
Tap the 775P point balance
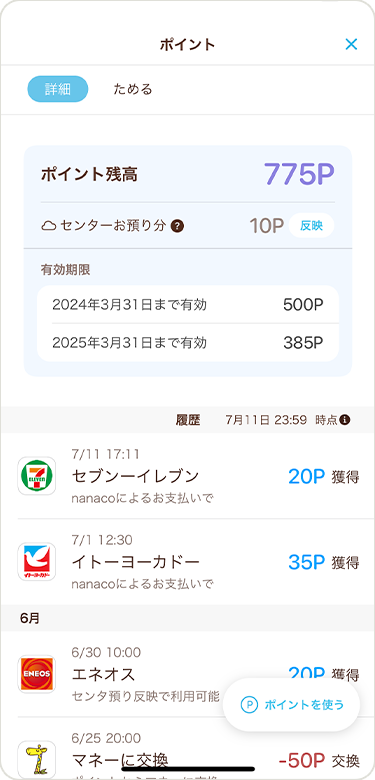coord(299,174)
